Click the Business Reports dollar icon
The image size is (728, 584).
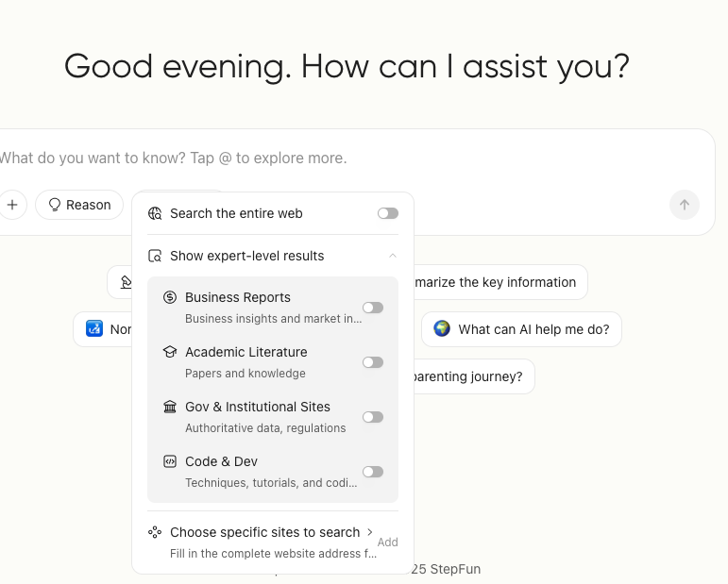point(170,297)
